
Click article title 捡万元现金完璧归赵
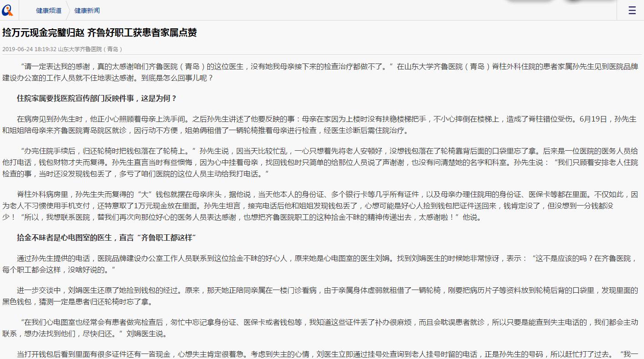point(100,33)
